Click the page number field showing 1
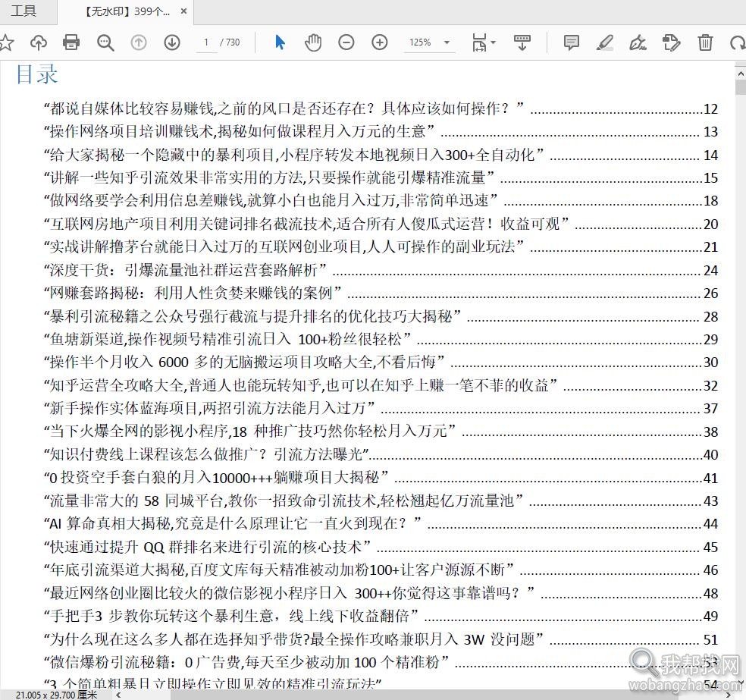Screen dimensions: 746x700 206,42
